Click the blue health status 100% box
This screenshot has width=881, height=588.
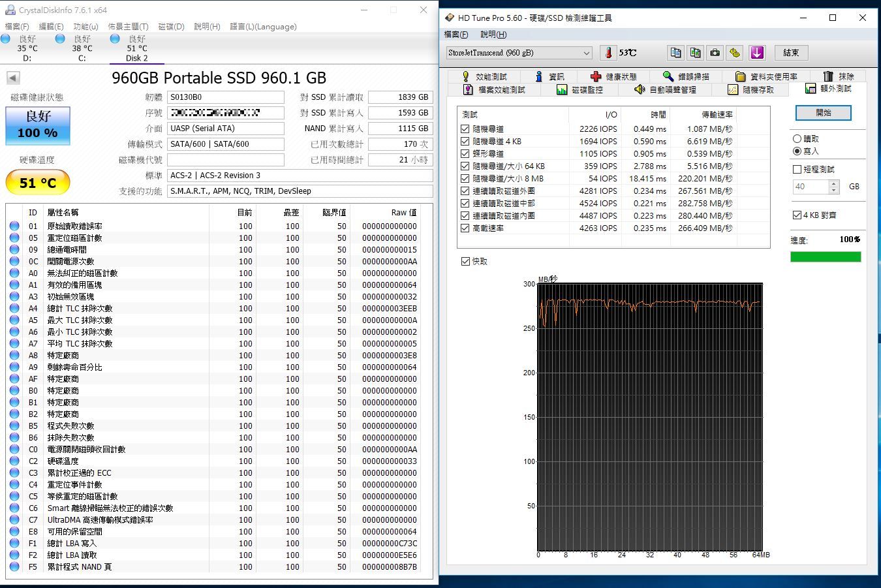point(38,125)
